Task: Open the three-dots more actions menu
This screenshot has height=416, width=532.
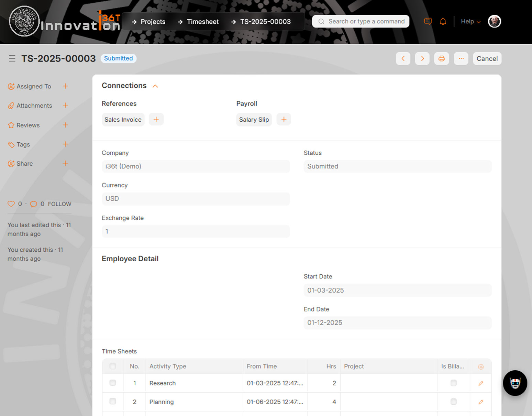Action: tap(461, 58)
